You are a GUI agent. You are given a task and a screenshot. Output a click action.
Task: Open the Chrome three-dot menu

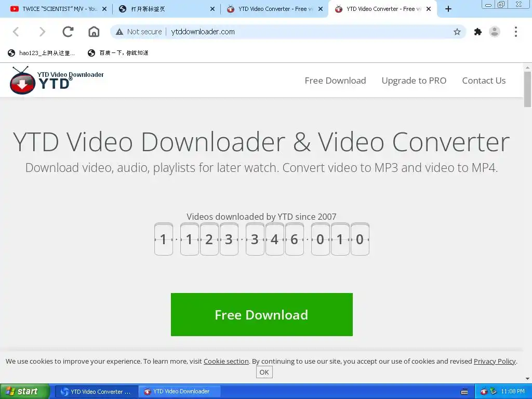(x=516, y=32)
